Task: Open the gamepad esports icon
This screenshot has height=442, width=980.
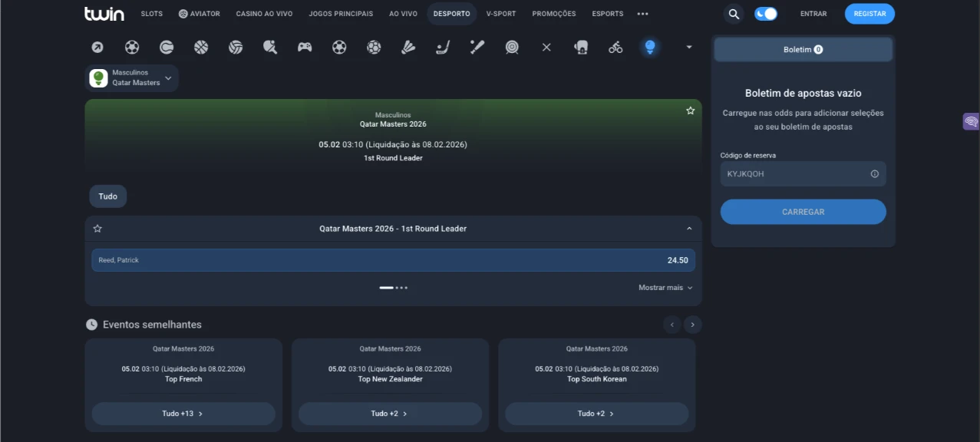Action: pyautogui.click(x=305, y=48)
